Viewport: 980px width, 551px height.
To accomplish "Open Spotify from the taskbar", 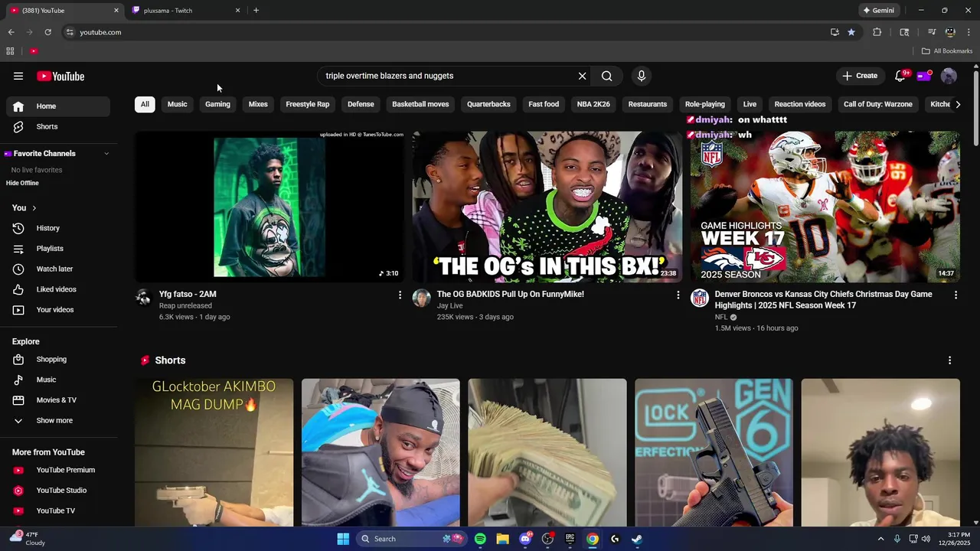I will tap(480, 539).
